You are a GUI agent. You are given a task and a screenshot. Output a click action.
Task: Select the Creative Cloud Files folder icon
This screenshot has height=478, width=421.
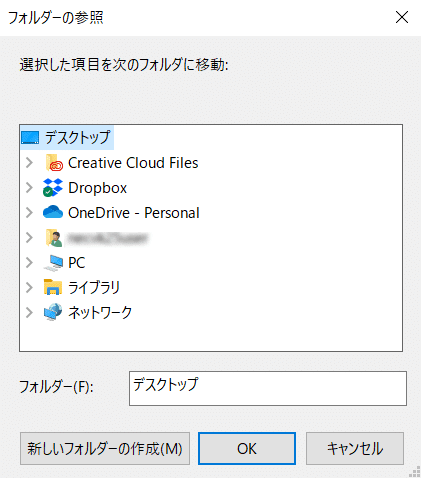(54, 163)
